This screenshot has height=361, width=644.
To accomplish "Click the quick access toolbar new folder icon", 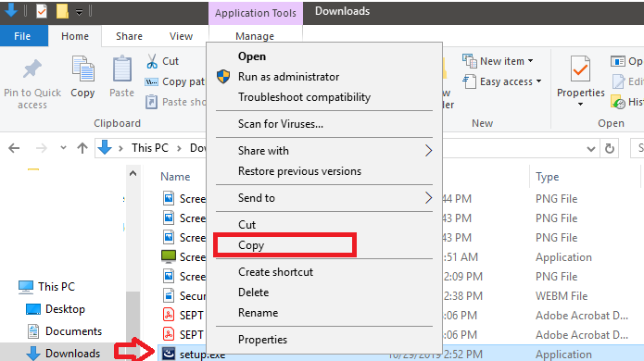I will 62,11.
